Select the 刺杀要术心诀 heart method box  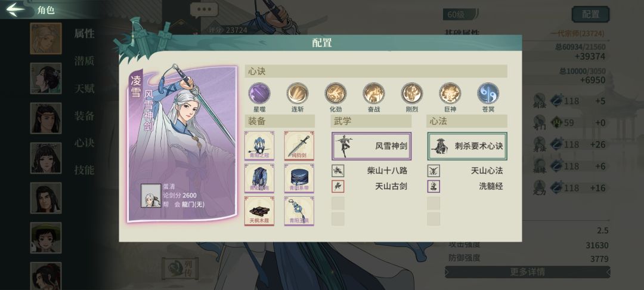467,146
